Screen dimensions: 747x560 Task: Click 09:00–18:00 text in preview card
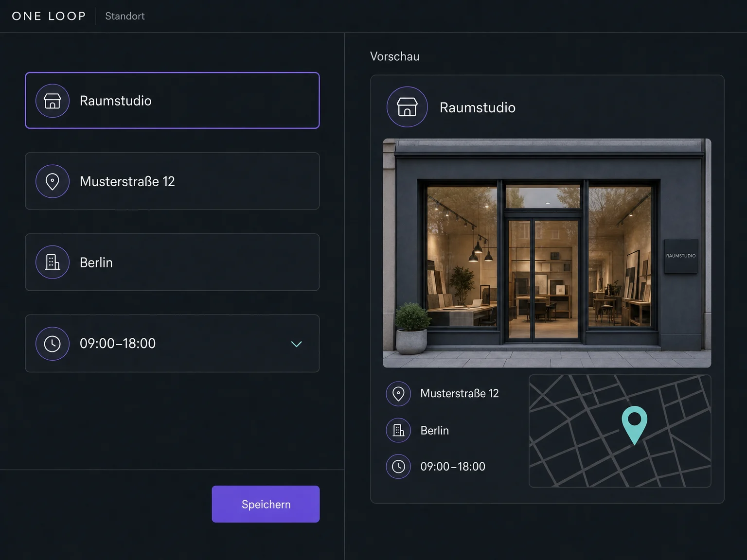(453, 467)
